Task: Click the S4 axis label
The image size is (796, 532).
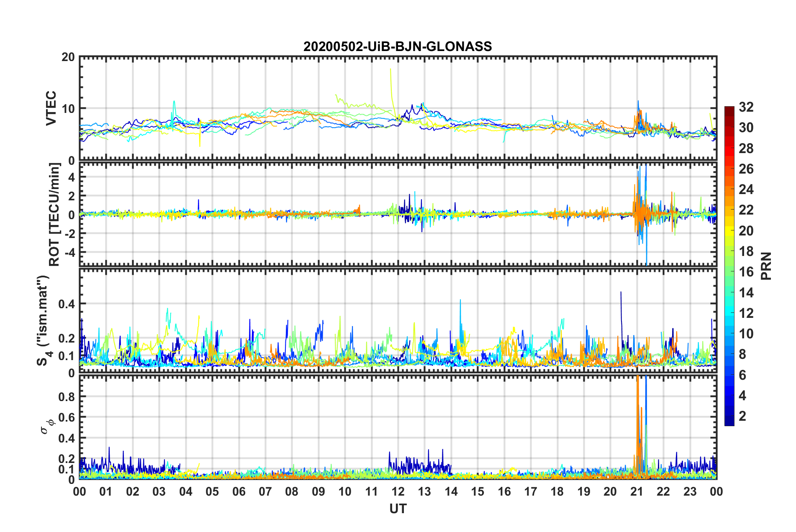Action: click(43, 320)
